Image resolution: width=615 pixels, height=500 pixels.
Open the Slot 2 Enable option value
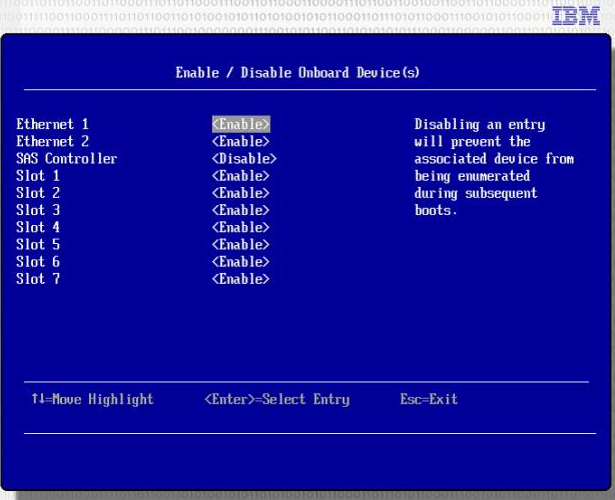coord(241,193)
